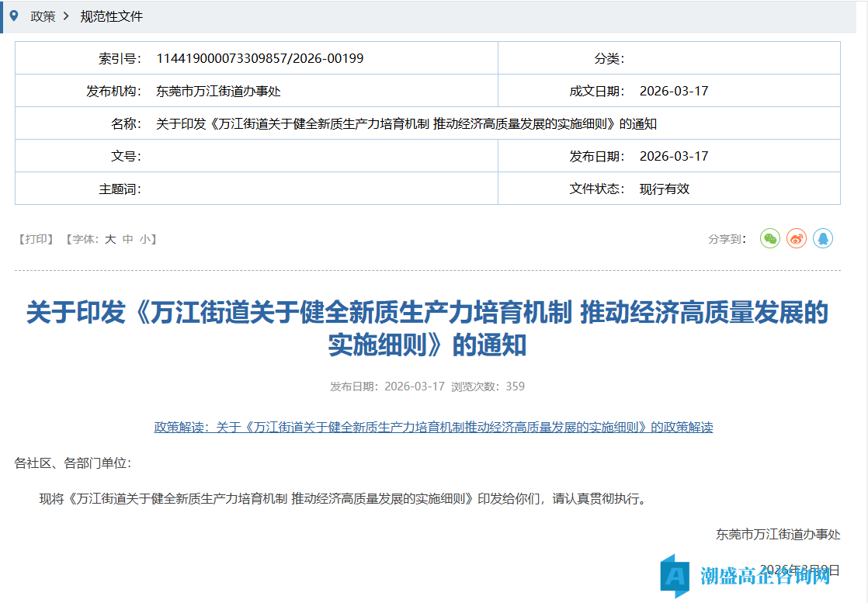868x603 pixels.
Task: Click the salutation 各社区、各部门单位
Action: pyautogui.click(x=72, y=463)
